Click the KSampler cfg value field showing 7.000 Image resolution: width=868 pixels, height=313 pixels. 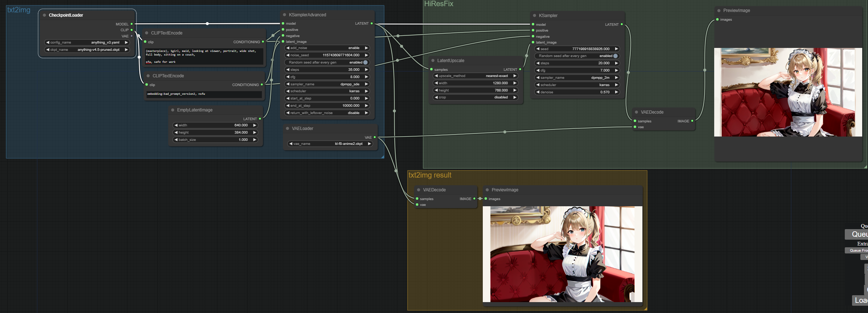pyautogui.click(x=577, y=70)
